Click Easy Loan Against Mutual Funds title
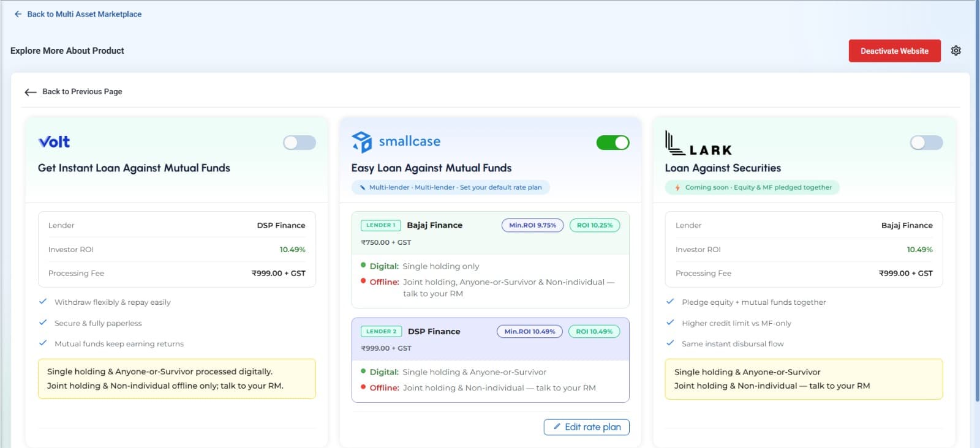980x448 pixels. [431, 168]
